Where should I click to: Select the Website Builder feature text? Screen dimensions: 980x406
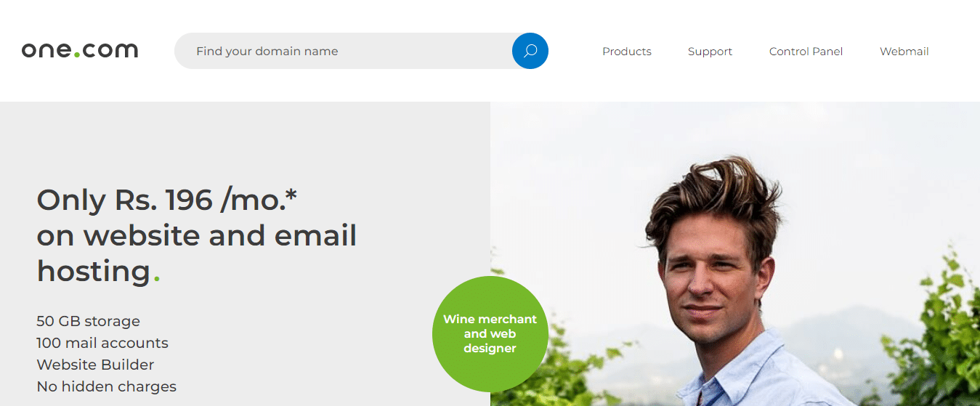pyautogui.click(x=95, y=365)
